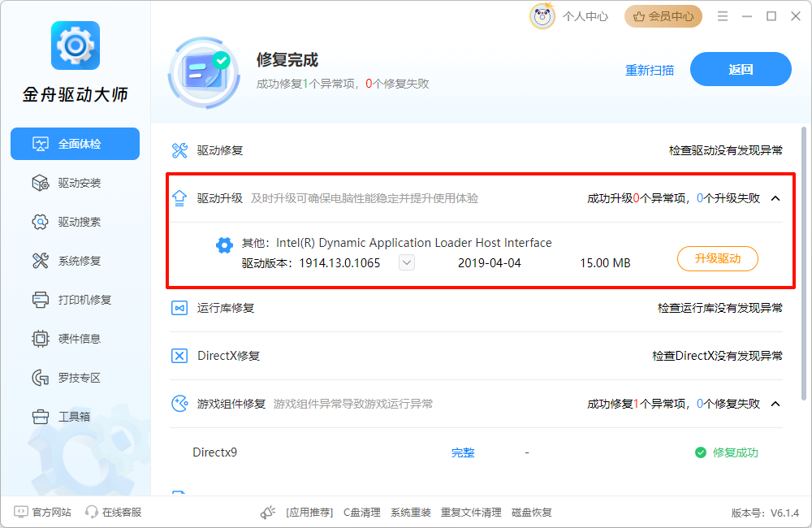Open the driver version dropdown arrow
The height and width of the screenshot is (528, 812).
407,262
